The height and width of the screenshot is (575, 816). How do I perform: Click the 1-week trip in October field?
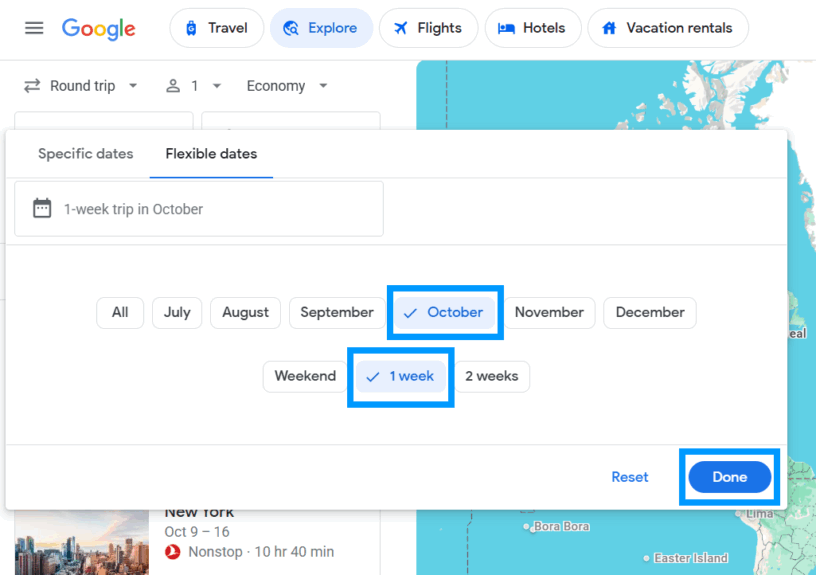coord(199,209)
